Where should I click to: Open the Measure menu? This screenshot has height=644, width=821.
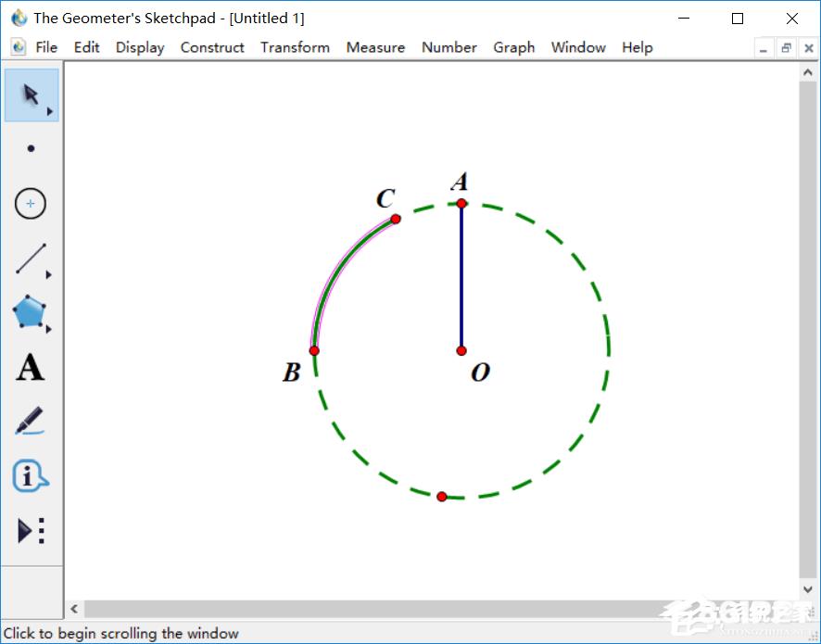tap(375, 47)
